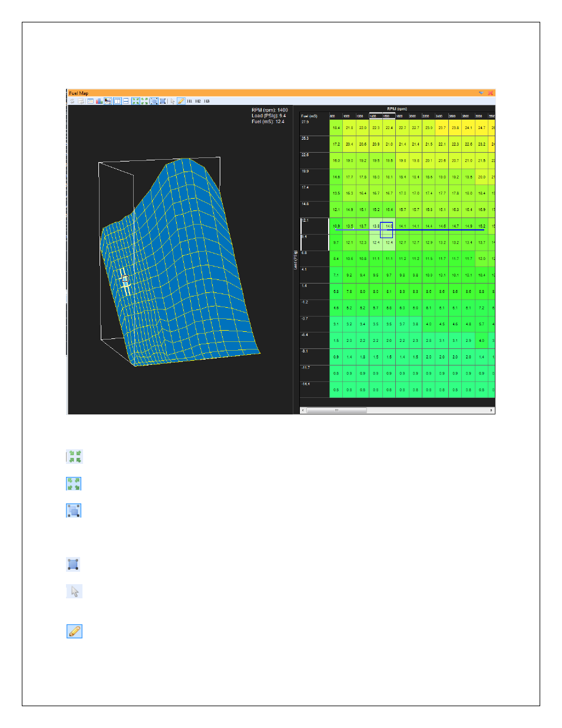The height and width of the screenshot is (728, 562).
Task: Close the Fuel Map panel
Action: 491,93
